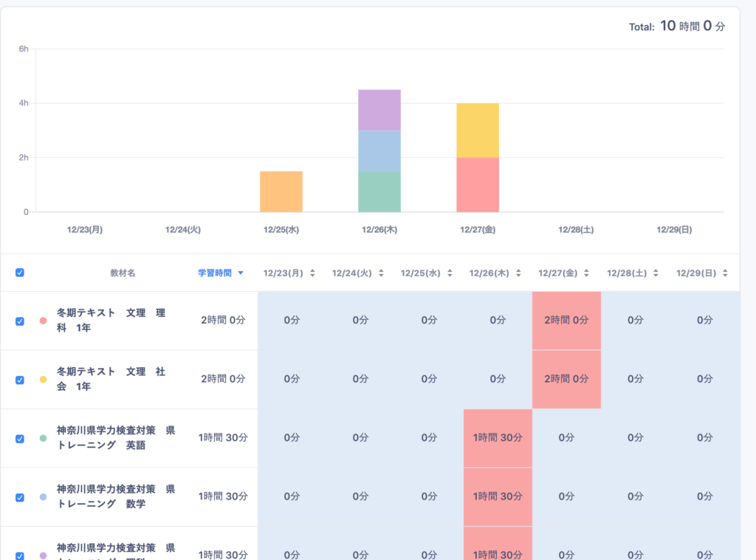Sort table by 12/25(水) column
The height and width of the screenshot is (560, 756).
pyautogui.click(x=450, y=273)
